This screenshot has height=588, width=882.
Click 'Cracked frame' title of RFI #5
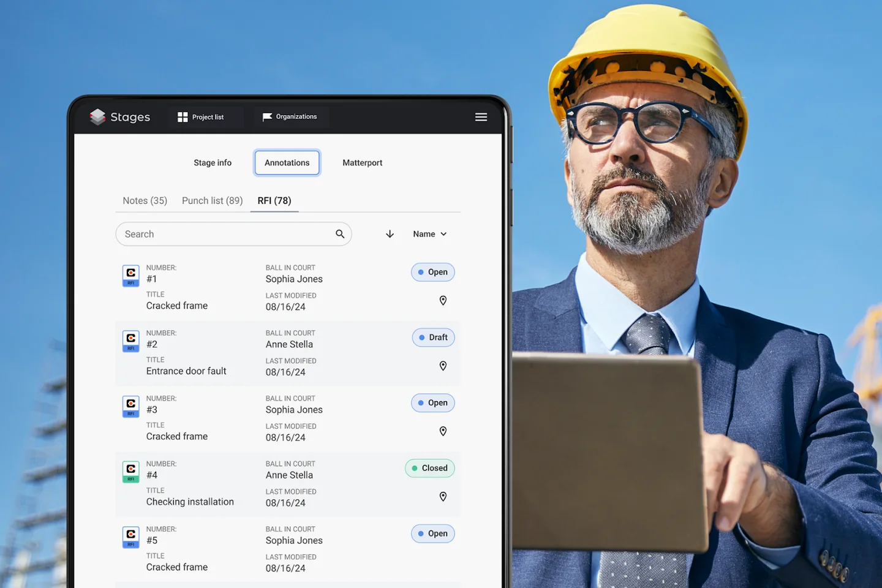(177, 567)
